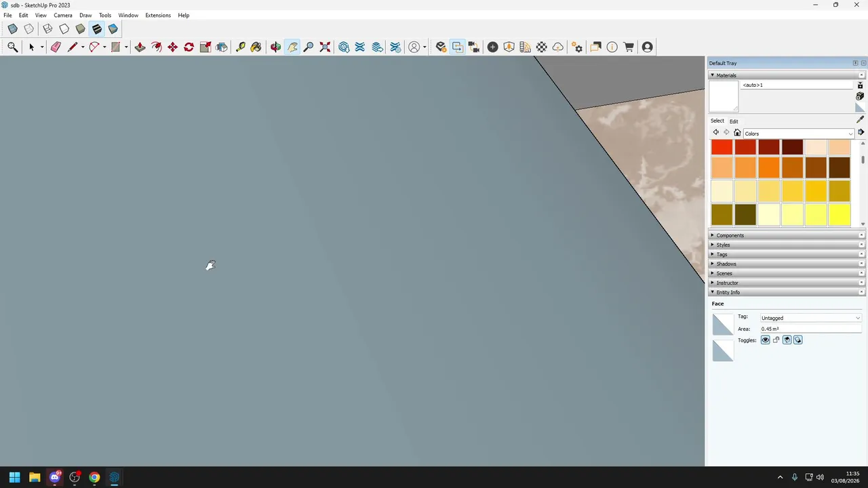Switch to the Edit materials tab
Screen dimensions: 868x488
point(734,121)
